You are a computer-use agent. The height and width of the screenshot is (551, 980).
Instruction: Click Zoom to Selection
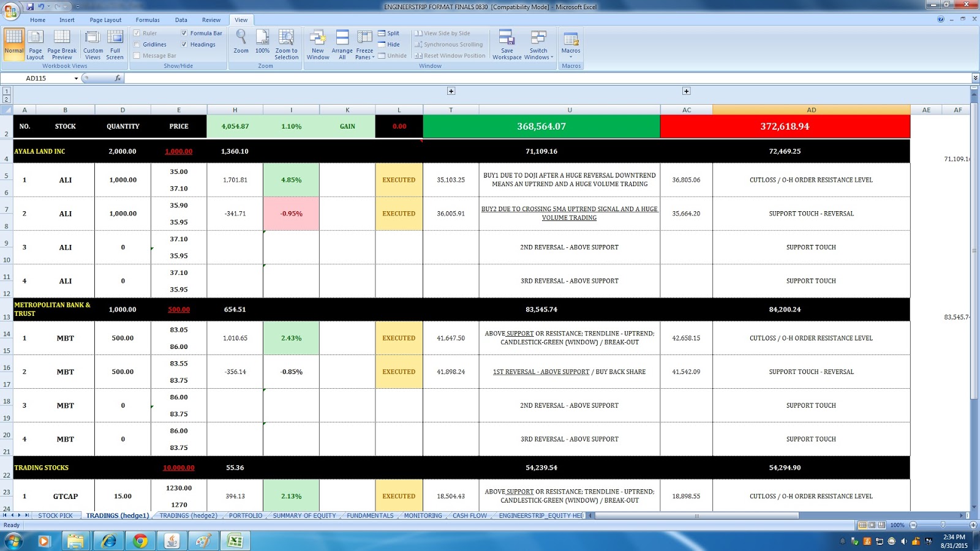coord(286,44)
